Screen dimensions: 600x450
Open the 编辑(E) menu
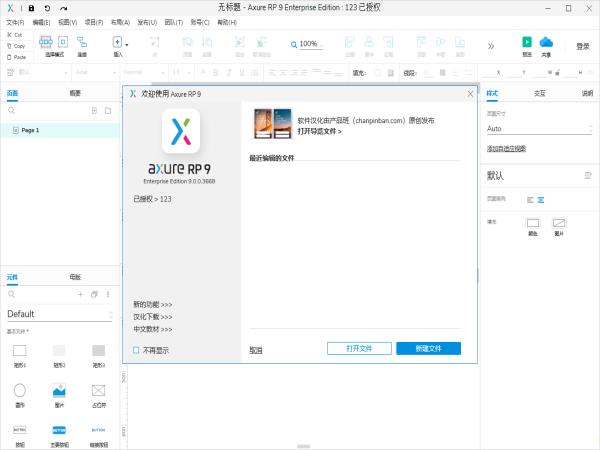(41, 23)
